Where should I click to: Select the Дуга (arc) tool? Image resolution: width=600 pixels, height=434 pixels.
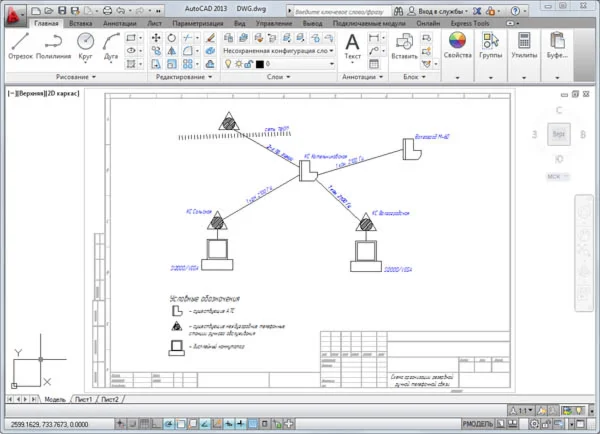tap(111, 46)
